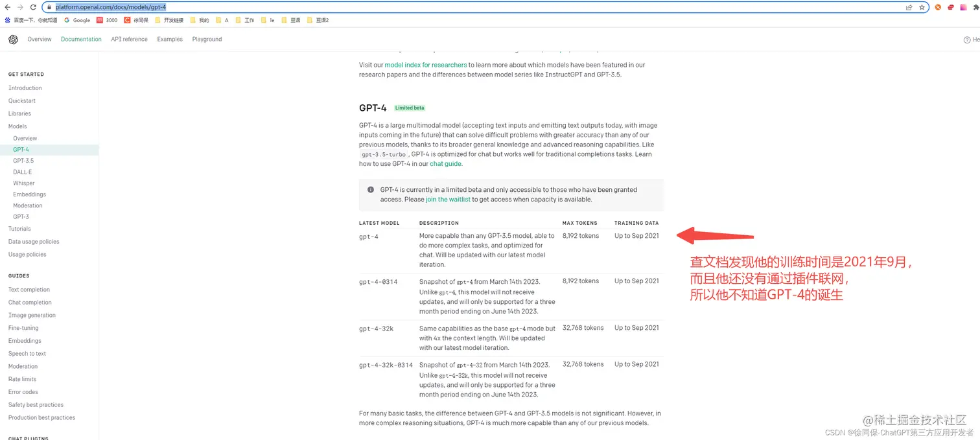
Task: Follow the chat guide link
Action: (446, 164)
